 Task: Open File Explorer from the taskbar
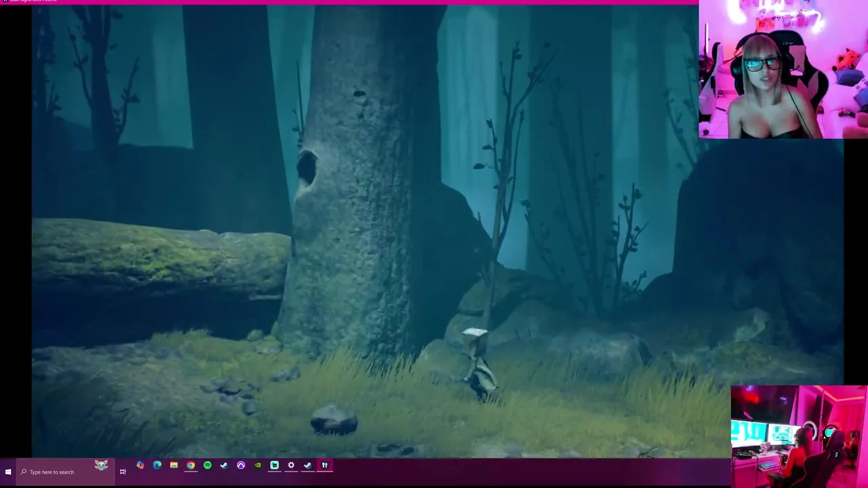174,466
